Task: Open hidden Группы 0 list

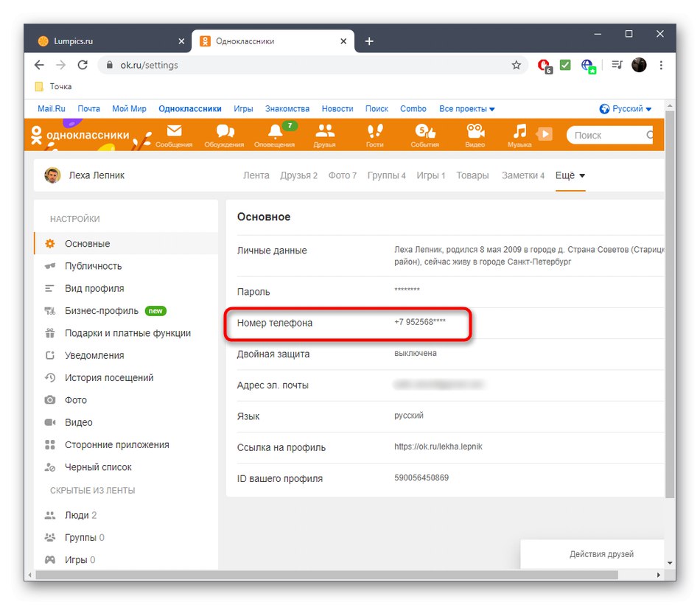Action: tap(126, 537)
